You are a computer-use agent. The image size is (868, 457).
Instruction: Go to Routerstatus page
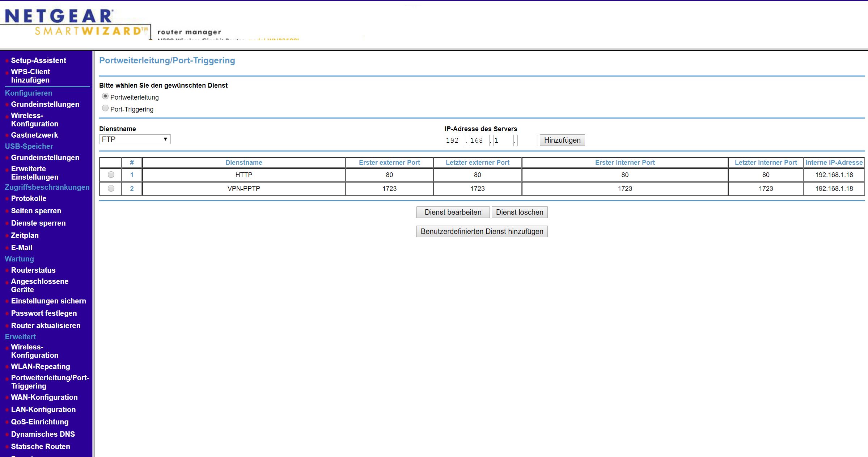click(x=33, y=270)
